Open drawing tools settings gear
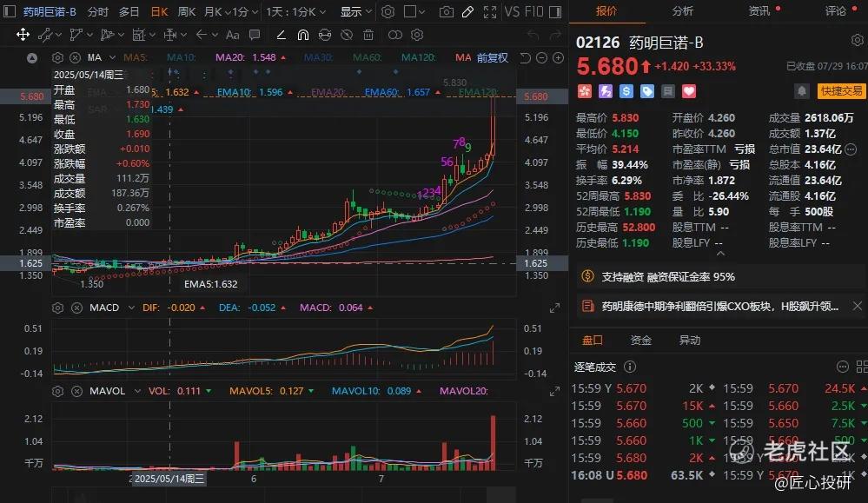Screen dimensions: 868x503 coord(417,35)
